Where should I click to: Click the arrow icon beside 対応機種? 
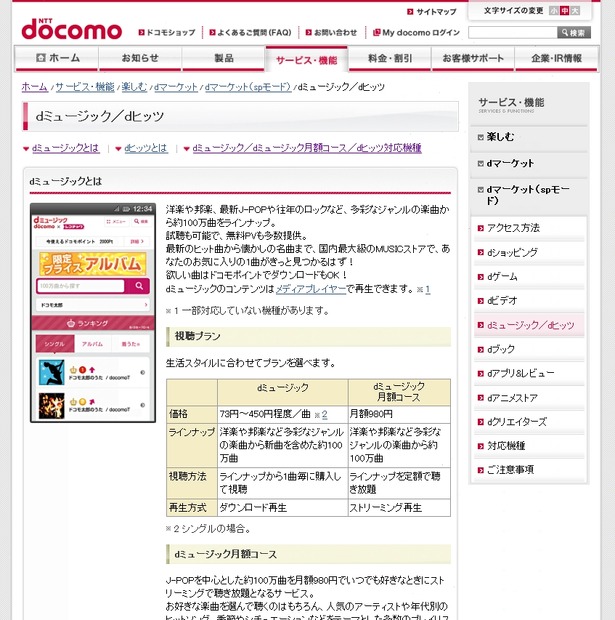pyautogui.click(x=481, y=446)
